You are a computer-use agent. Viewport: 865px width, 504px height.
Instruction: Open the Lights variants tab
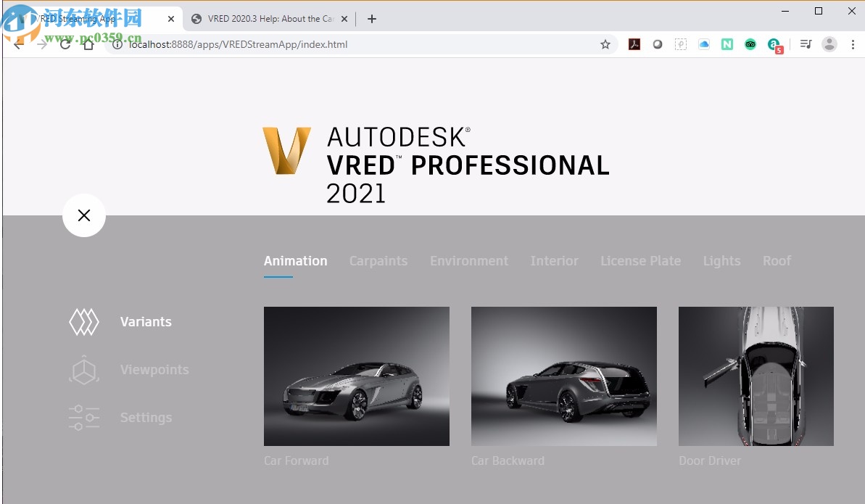tap(721, 260)
